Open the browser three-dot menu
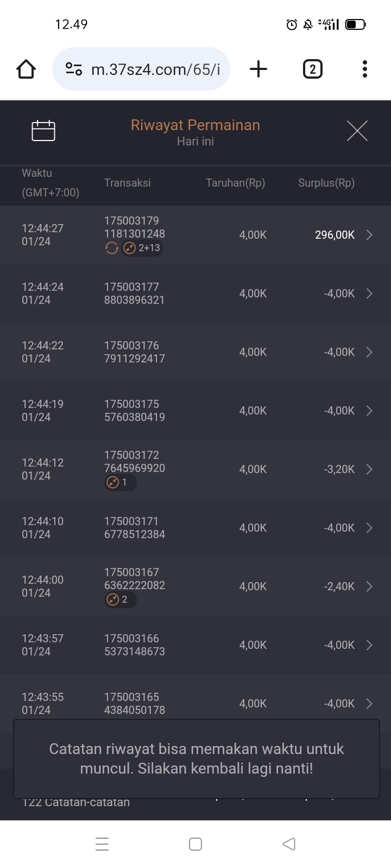Screen dimensions: 391x868 point(364,69)
